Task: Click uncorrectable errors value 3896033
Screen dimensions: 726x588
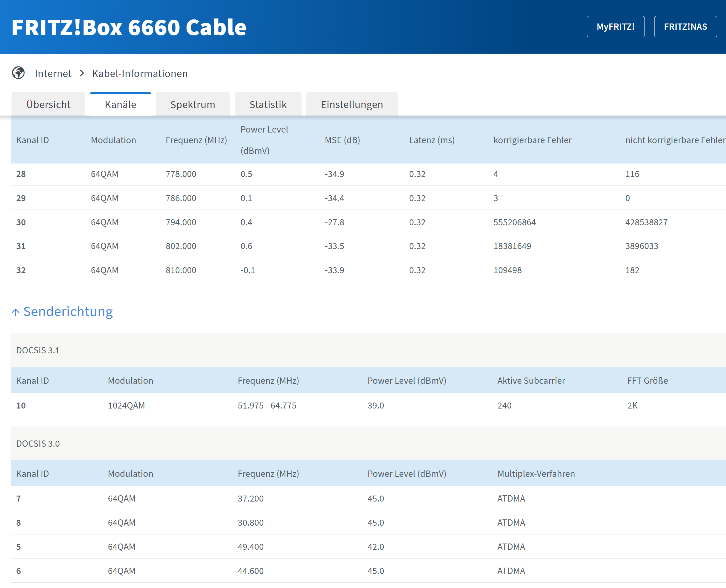Action: click(642, 246)
